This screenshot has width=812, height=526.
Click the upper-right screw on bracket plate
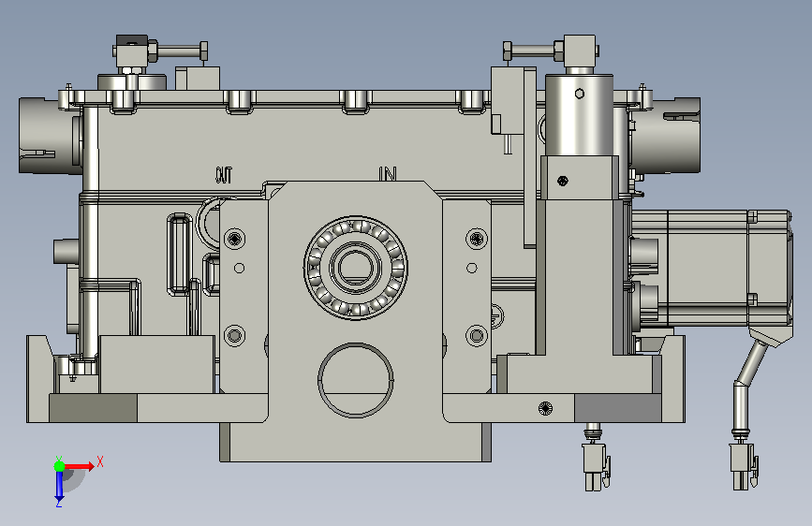pos(477,239)
